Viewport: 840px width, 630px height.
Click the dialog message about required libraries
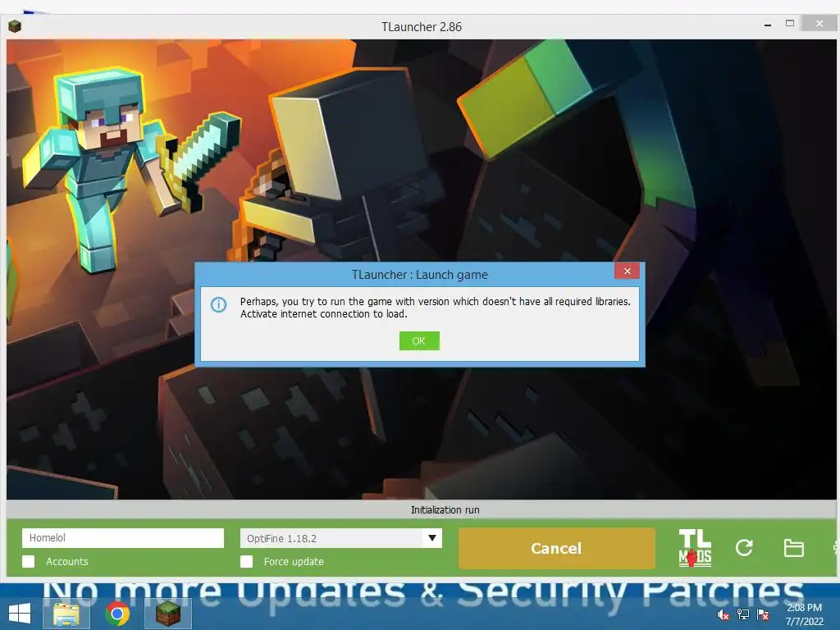[x=435, y=308]
